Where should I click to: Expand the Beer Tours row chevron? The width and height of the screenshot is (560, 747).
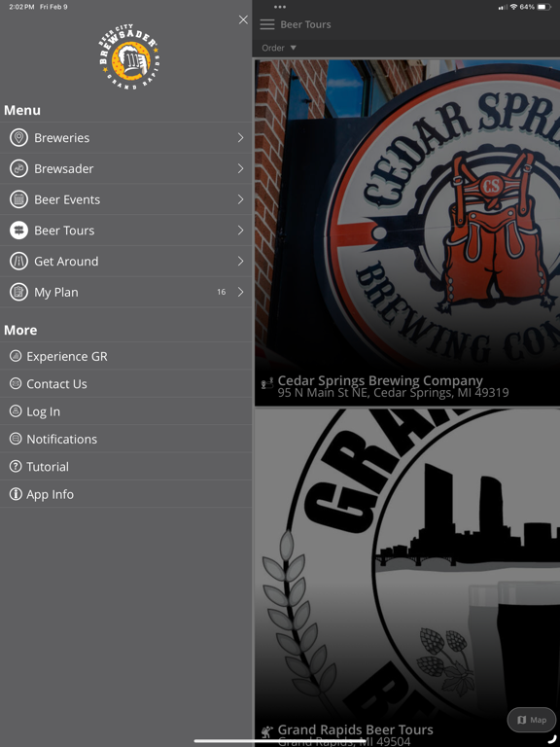[x=240, y=231]
